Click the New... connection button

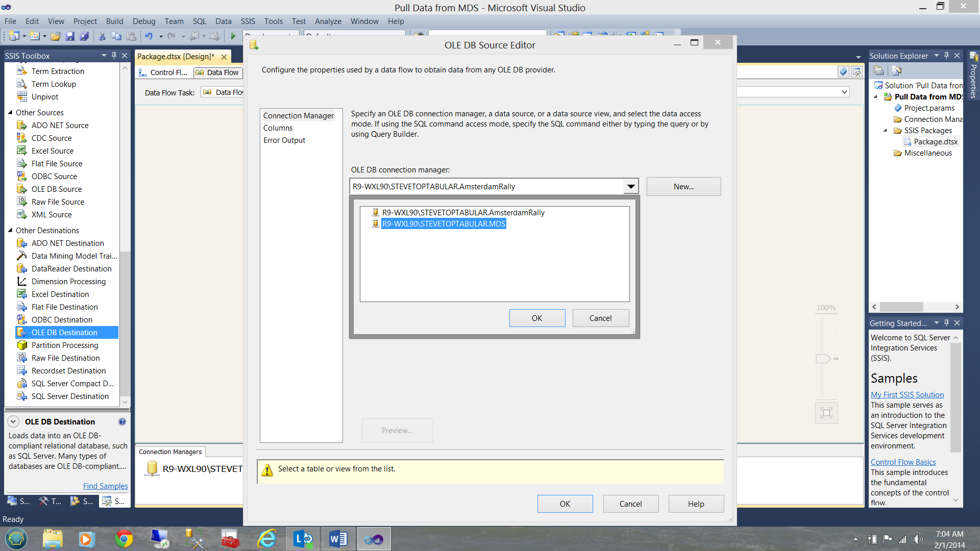point(683,187)
